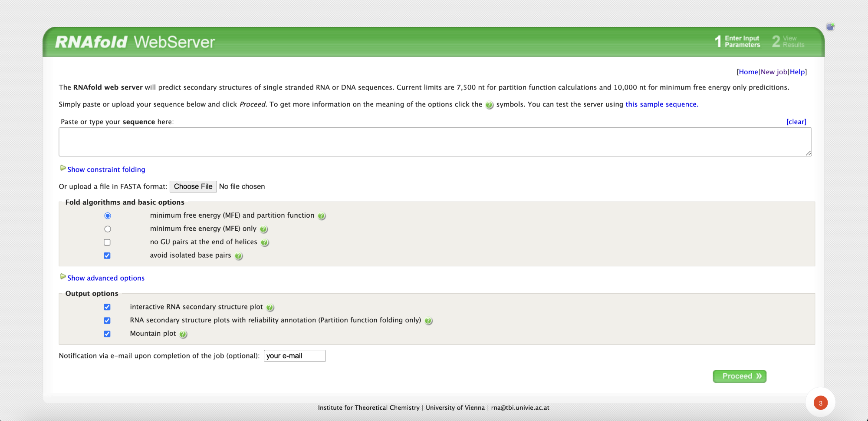Select minimum free energy only radio button
The image size is (868, 421).
[108, 229]
